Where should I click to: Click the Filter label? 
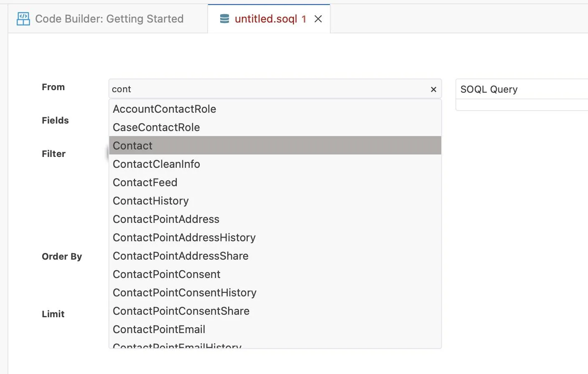pos(53,154)
